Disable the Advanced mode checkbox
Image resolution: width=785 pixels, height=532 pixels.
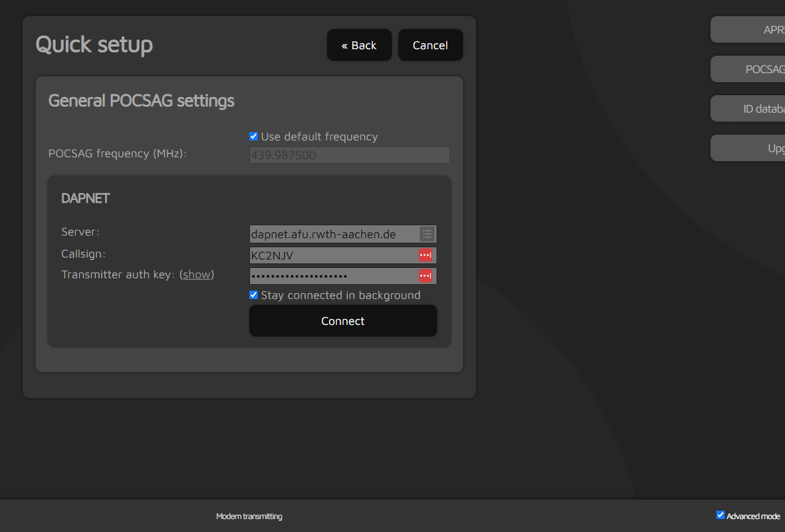(720, 515)
